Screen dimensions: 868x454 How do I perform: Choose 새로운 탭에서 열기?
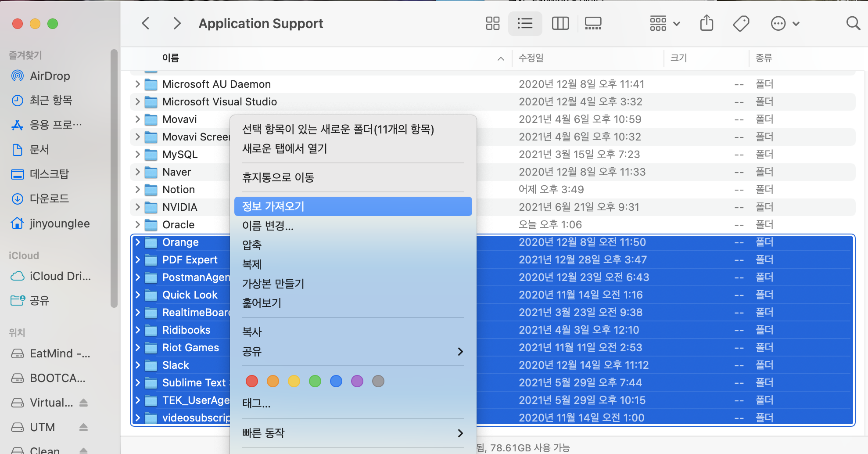tap(353, 148)
